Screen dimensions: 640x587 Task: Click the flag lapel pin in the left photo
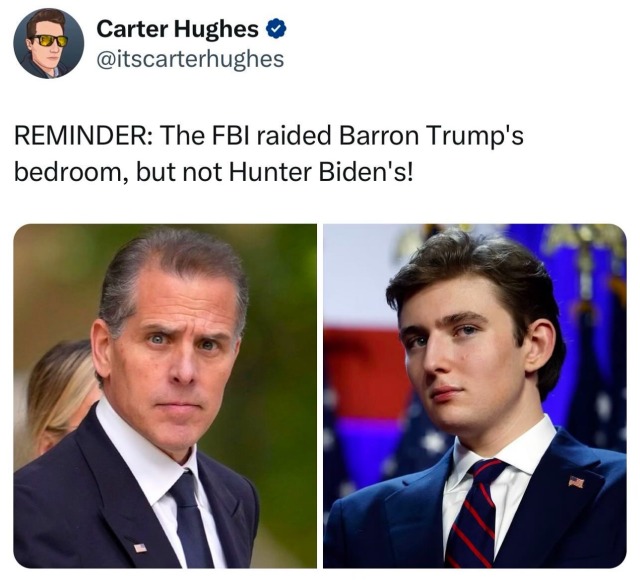pyautogui.click(x=140, y=547)
